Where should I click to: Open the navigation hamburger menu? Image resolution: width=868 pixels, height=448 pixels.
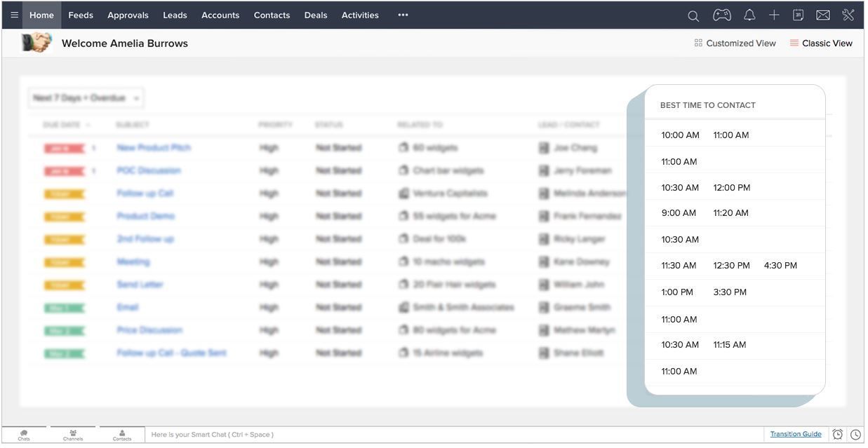(13, 15)
